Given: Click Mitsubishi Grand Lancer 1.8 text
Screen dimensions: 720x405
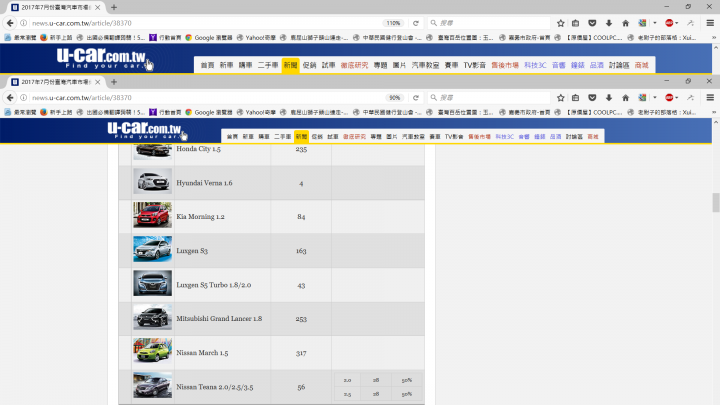Looking at the screenshot, I should pos(219,318).
